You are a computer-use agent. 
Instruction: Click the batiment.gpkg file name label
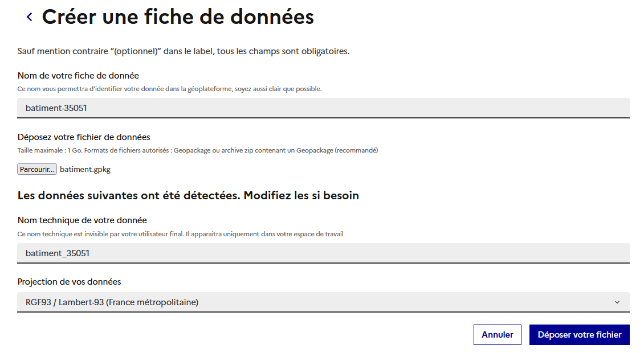point(85,169)
